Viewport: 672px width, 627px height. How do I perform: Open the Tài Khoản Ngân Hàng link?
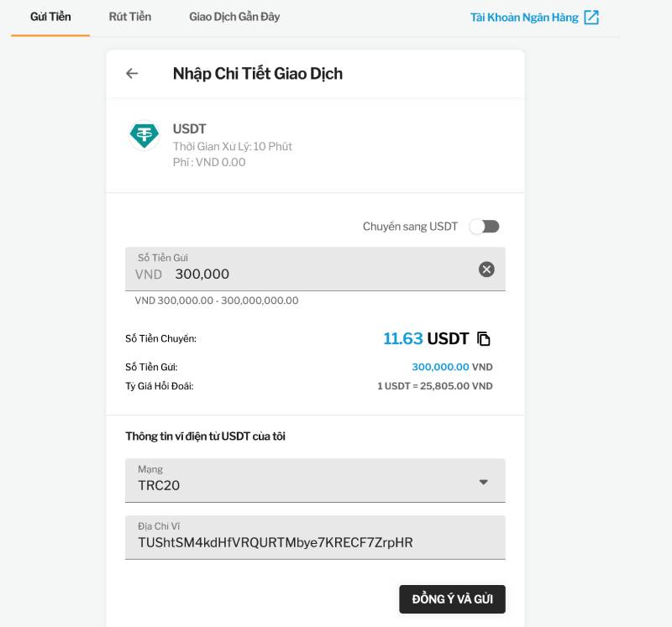[524, 18]
